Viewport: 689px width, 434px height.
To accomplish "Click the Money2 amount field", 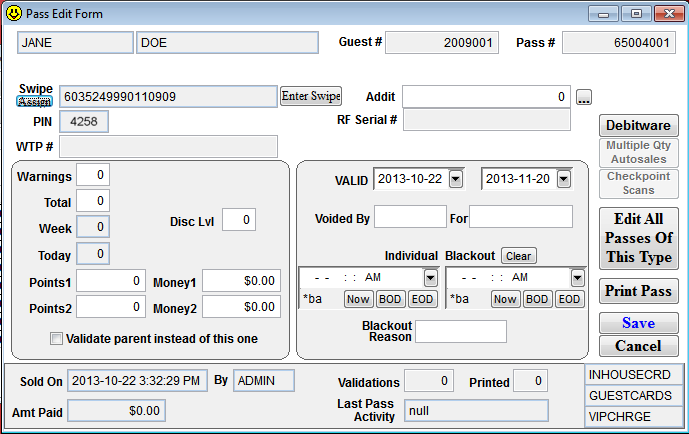I will (x=241, y=307).
